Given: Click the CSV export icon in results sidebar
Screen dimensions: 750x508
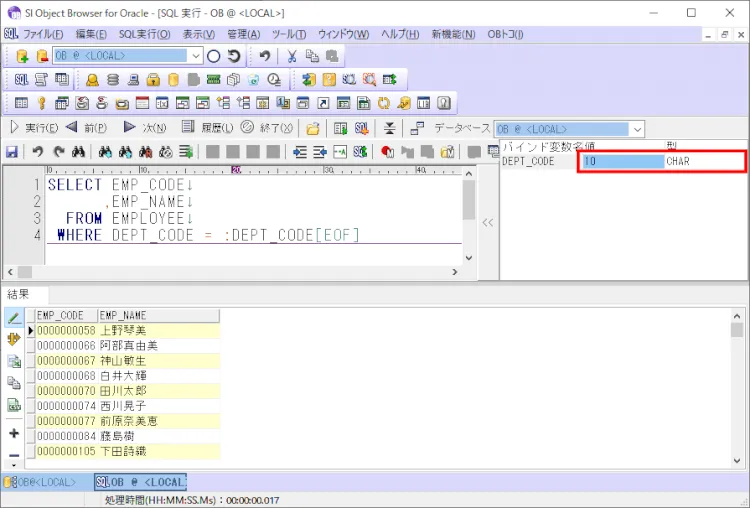Looking at the screenshot, I should (14, 405).
